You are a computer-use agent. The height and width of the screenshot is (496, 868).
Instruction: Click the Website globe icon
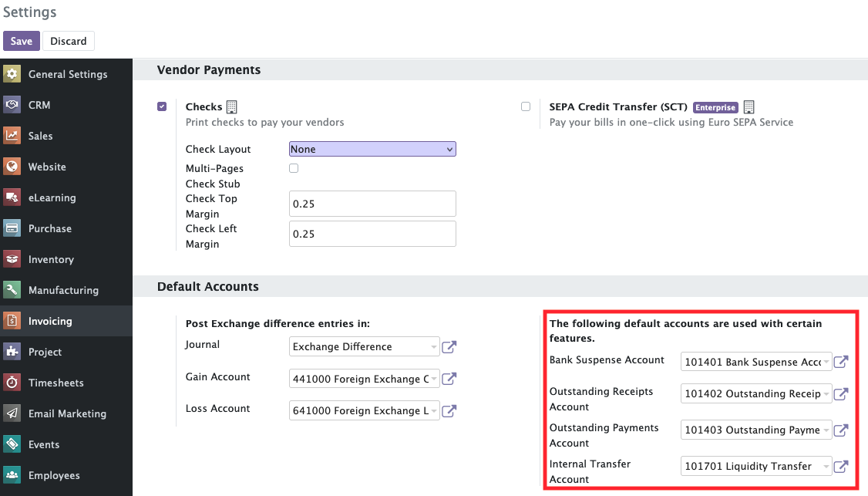pyautogui.click(x=12, y=167)
